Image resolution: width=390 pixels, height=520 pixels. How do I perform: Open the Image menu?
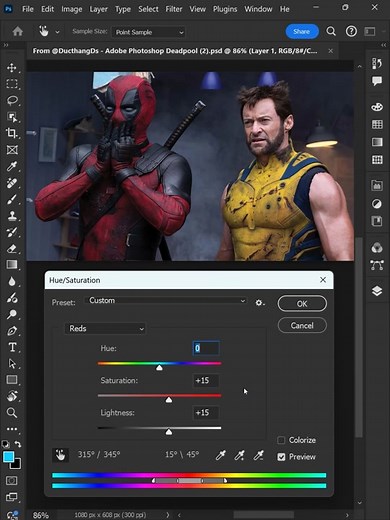(x=72, y=9)
